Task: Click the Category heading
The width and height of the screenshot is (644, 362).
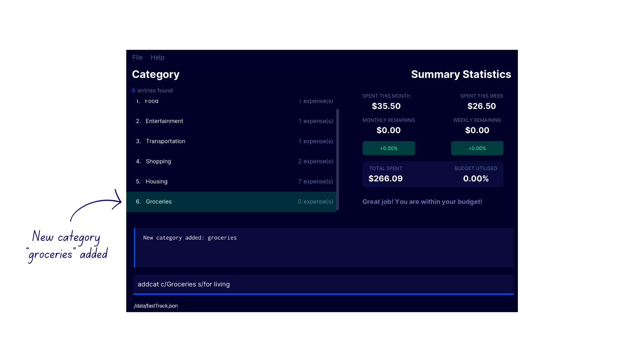Action: [x=156, y=74]
